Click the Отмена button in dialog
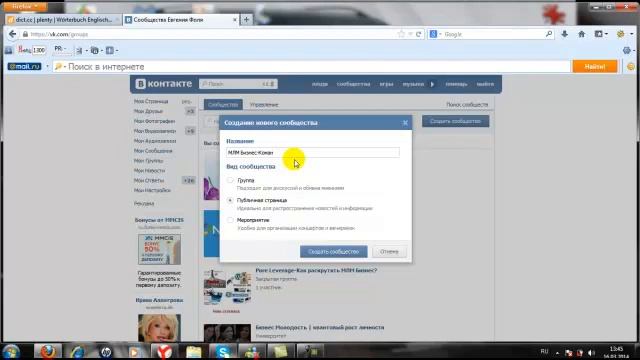The height and width of the screenshot is (360, 640). point(389,251)
